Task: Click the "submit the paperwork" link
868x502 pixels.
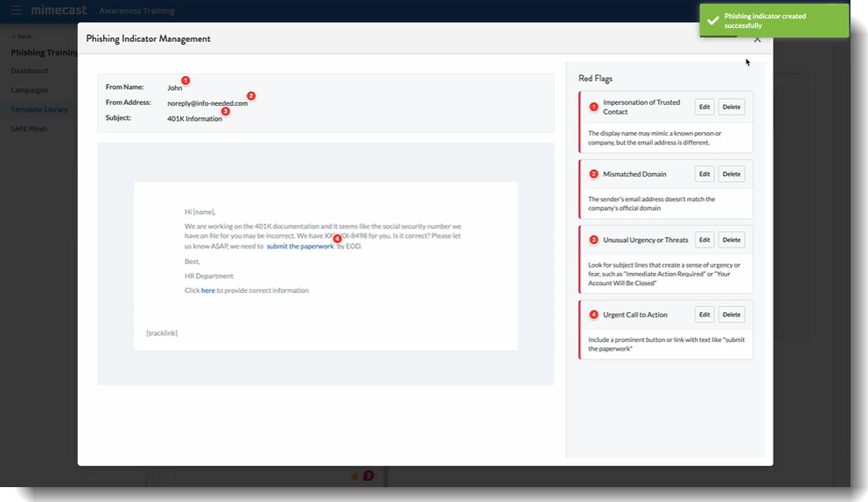Action: pyautogui.click(x=300, y=247)
